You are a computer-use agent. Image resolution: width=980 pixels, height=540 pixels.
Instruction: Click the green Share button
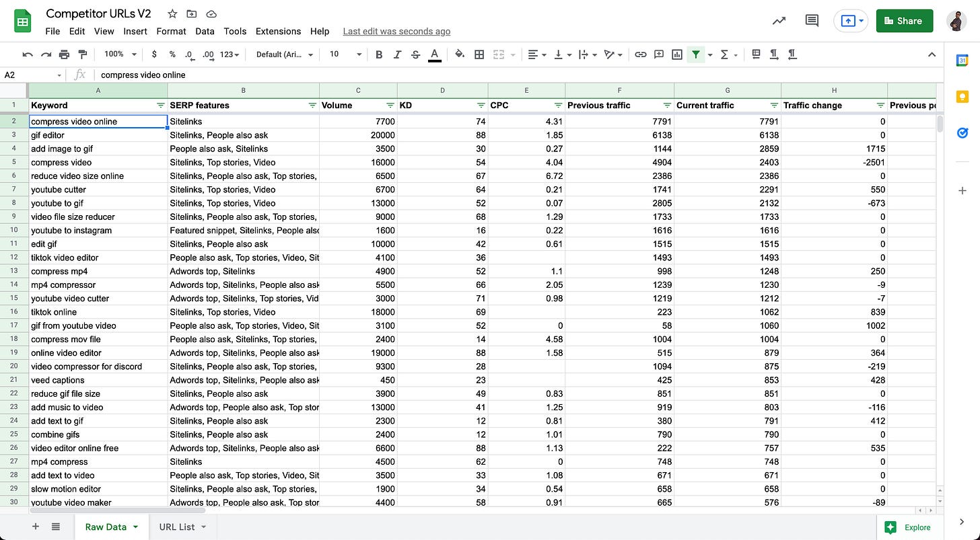coord(905,21)
